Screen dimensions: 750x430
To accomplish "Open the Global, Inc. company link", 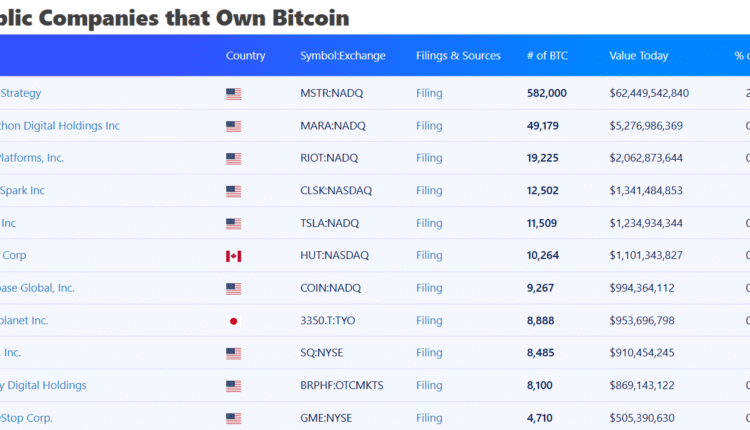I will [38, 288].
